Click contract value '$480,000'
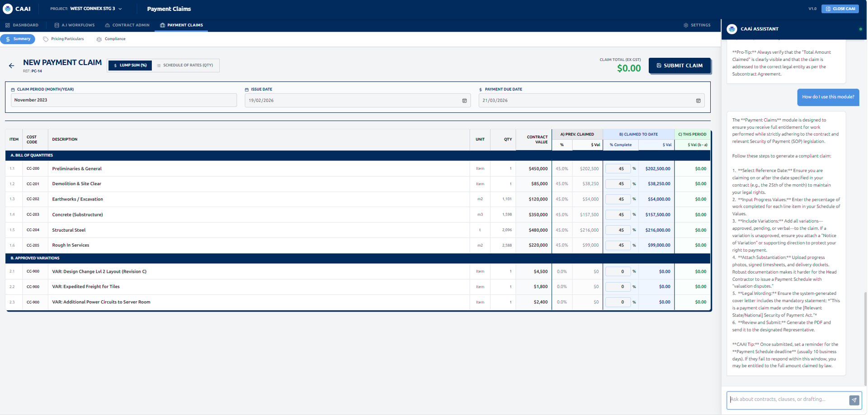This screenshot has height=415, width=868. (538, 230)
